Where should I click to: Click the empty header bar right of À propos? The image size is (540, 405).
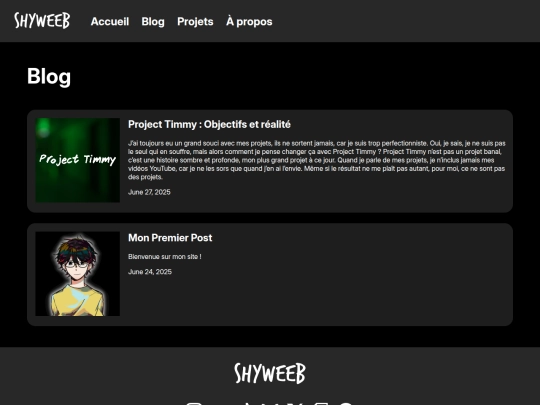point(406,21)
